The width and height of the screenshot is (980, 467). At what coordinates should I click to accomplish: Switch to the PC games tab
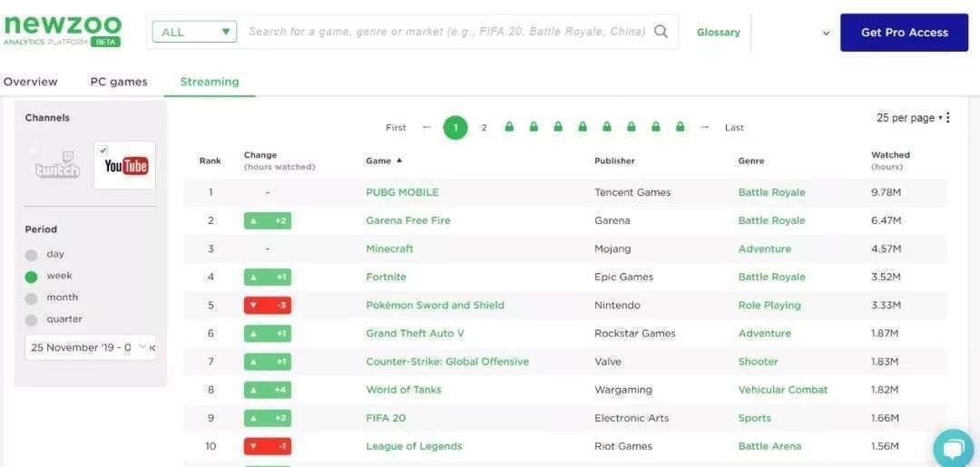(x=119, y=82)
